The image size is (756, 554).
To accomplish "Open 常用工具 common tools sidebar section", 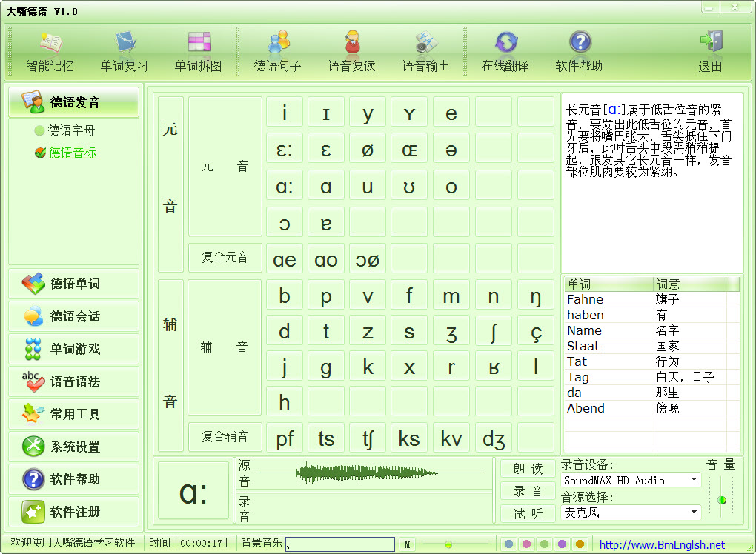I will tap(74, 414).
